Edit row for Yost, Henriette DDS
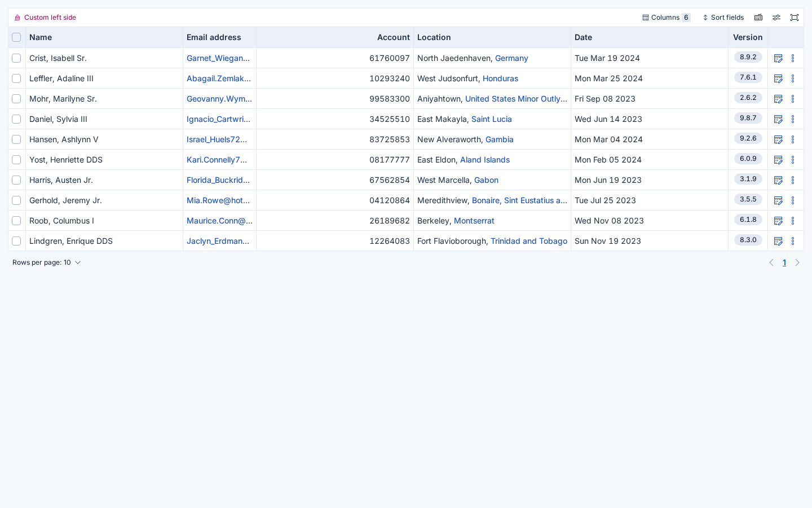 coord(778,160)
